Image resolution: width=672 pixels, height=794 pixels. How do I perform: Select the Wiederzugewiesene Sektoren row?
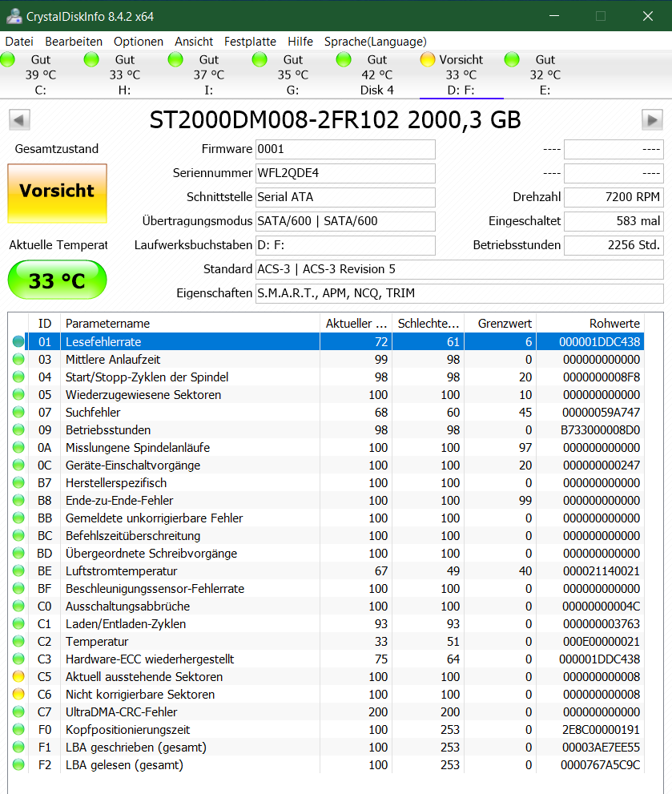pyautogui.click(x=326, y=395)
